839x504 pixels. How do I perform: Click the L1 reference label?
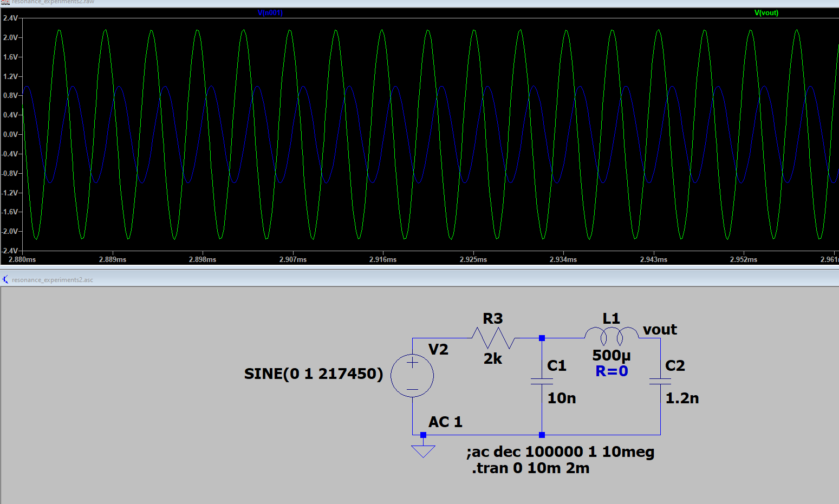(x=611, y=318)
